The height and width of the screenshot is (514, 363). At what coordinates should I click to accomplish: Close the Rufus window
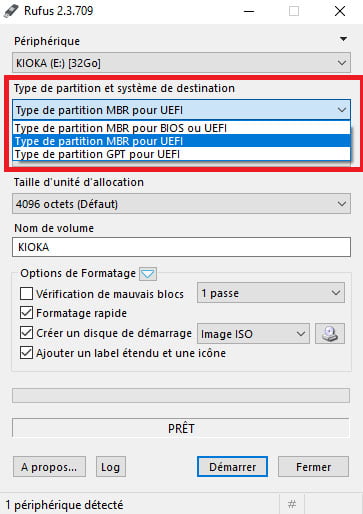[x=340, y=11]
